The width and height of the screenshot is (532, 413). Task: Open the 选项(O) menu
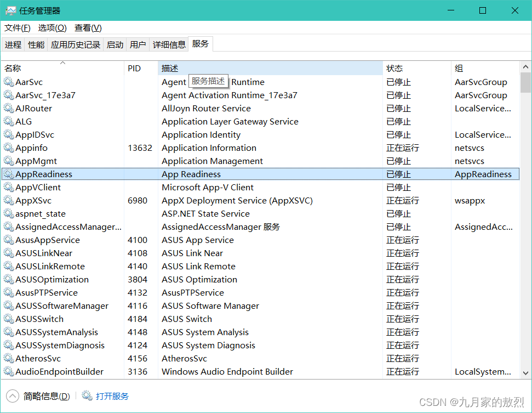(x=52, y=28)
